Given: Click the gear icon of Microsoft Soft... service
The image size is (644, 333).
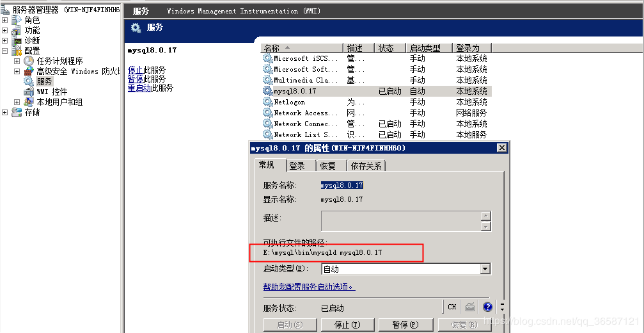Looking at the screenshot, I should (x=268, y=69).
